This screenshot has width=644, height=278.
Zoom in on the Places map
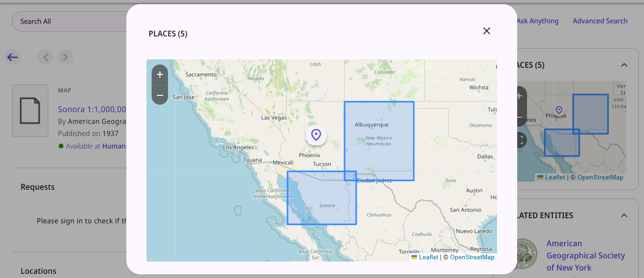pyautogui.click(x=160, y=74)
